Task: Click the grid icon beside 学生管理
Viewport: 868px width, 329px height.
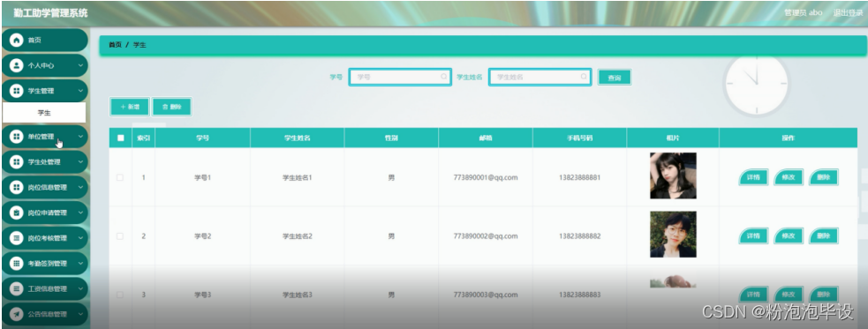Action: tap(17, 91)
